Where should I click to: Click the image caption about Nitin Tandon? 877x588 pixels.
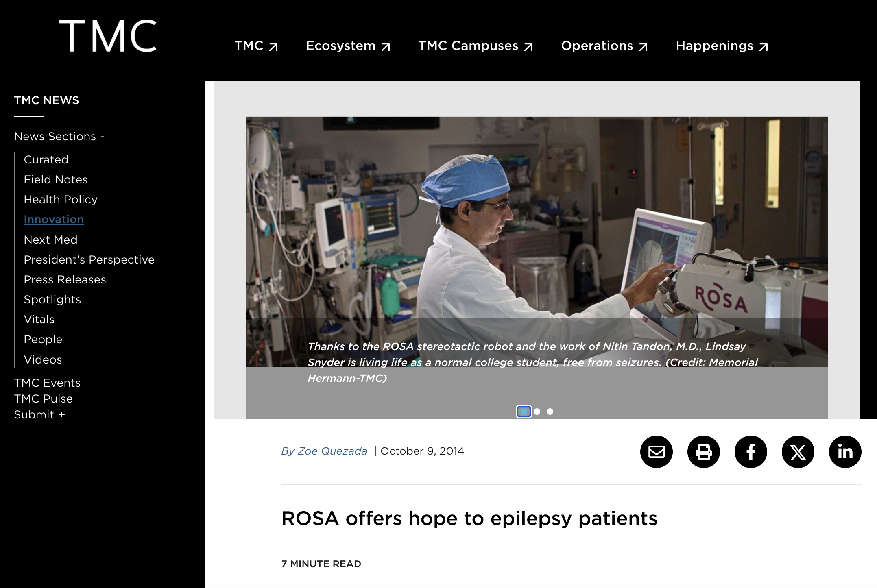click(x=533, y=362)
